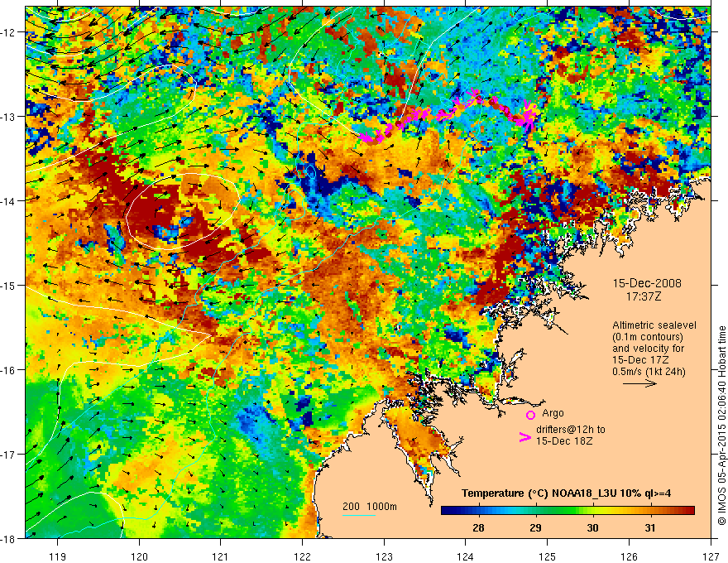Click the color bar tick label '29'
Image resolution: width=728 pixels, height=563 pixels.
point(535,527)
